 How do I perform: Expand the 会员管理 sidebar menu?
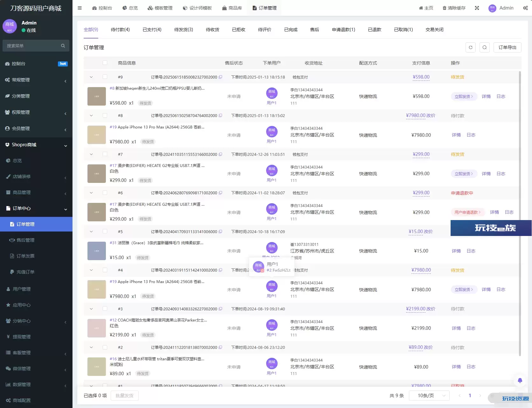pyautogui.click(x=36, y=128)
